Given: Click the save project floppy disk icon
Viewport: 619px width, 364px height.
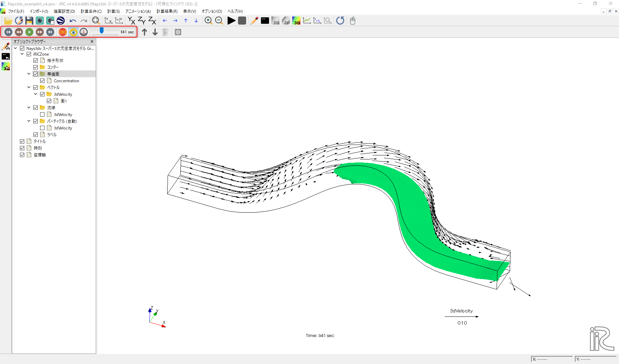Looking at the screenshot, I should [29, 21].
